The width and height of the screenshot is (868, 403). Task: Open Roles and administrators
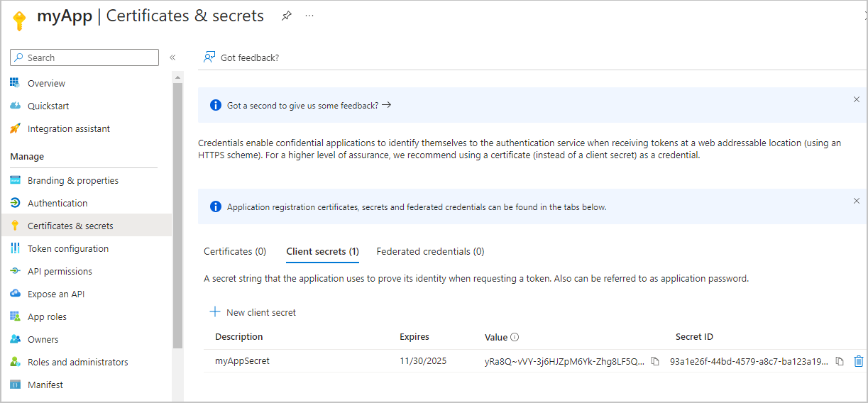[78, 362]
